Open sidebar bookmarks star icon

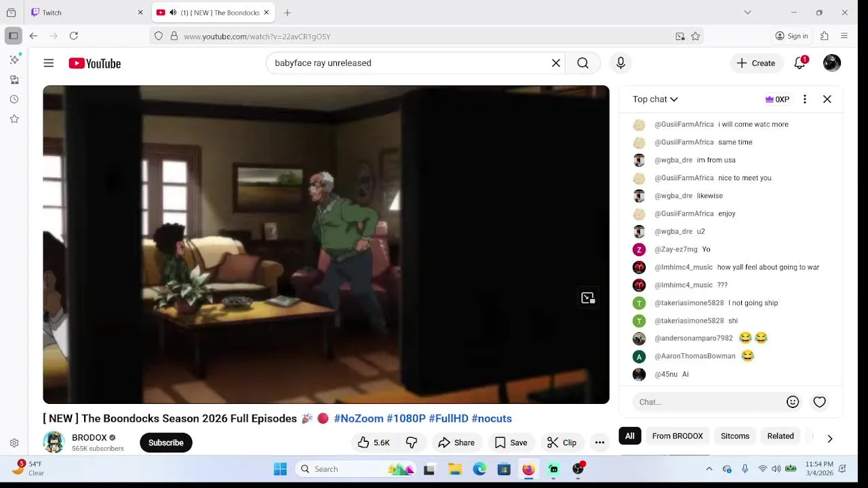pyautogui.click(x=14, y=119)
